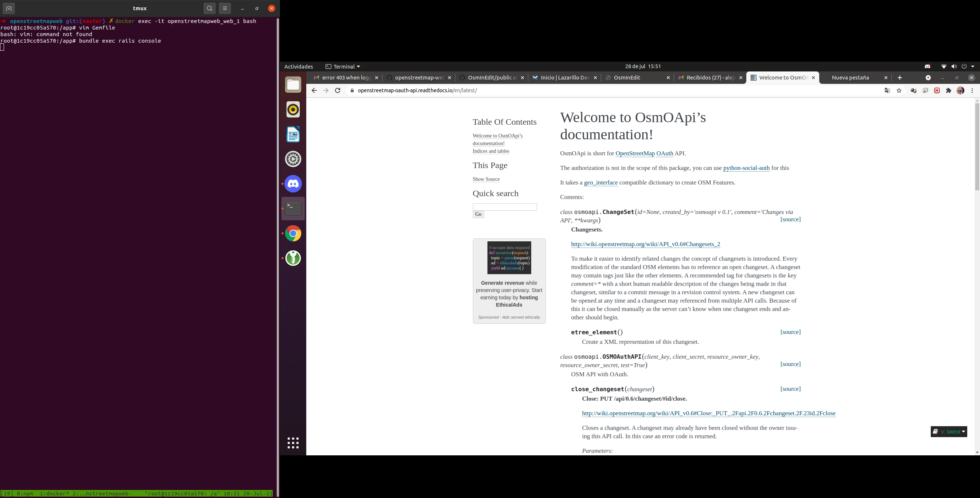Image resolution: width=980 pixels, height=498 pixels.
Task: Follow the 'OpenStreetMap' link
Action: (635, 153)
